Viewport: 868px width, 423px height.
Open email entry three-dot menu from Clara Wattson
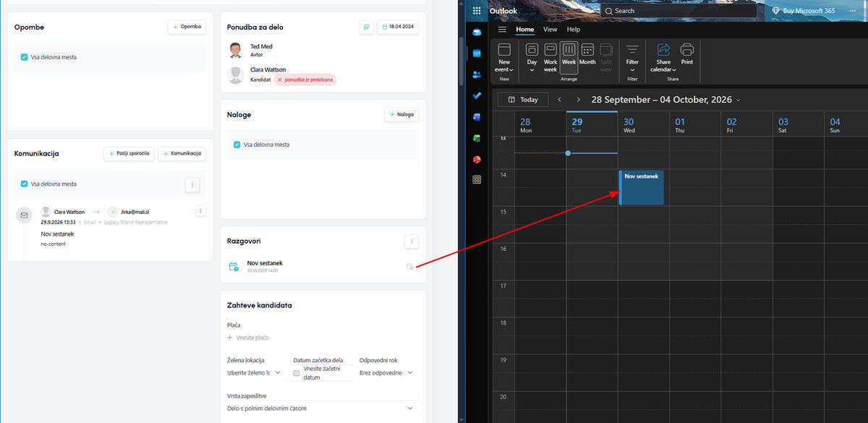(x=201, y=211)
